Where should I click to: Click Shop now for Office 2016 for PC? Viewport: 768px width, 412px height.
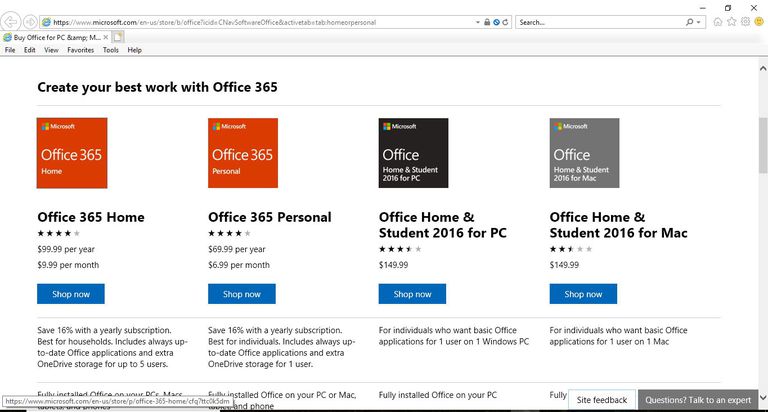point(412,294)
